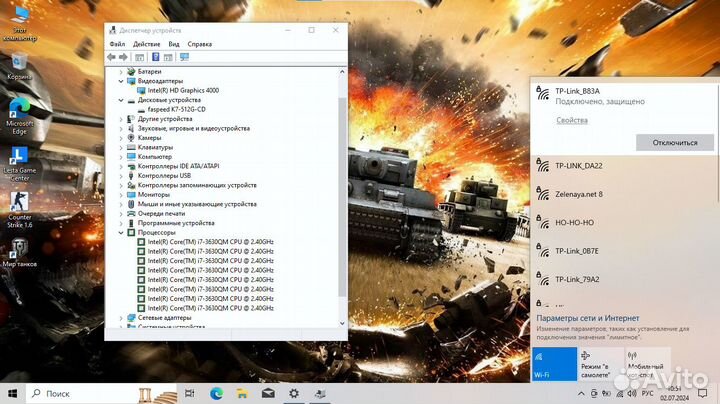Launch Counter Strike 1.6 desktop shortcut

(x=19, y=210)
